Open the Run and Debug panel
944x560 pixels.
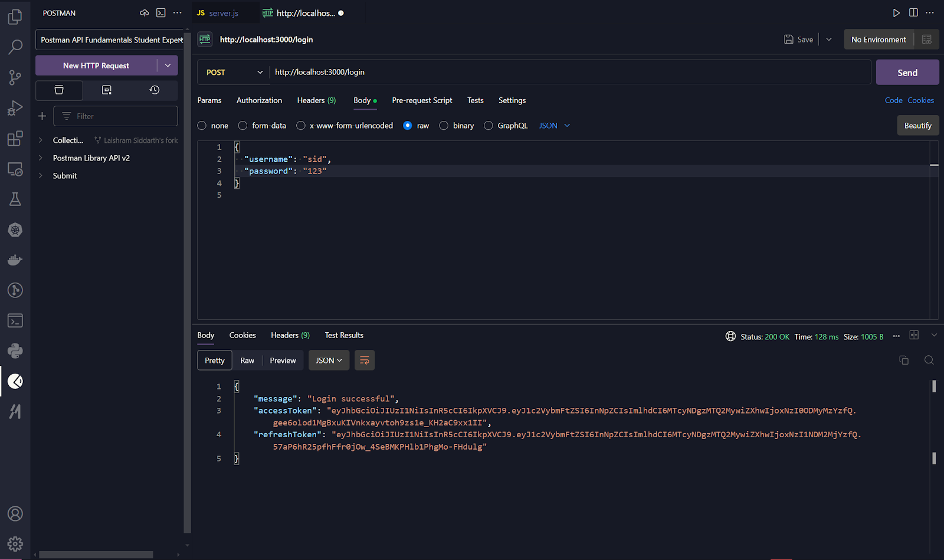[15, 107]
